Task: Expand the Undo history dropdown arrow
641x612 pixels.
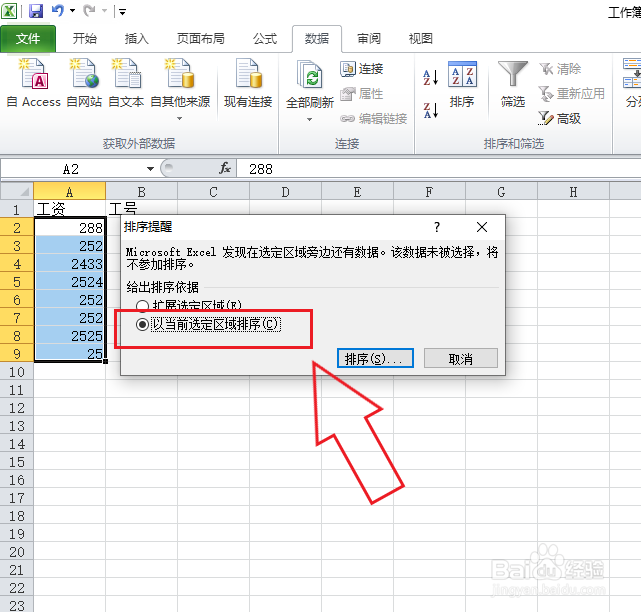Action: (x=72, y=11)
